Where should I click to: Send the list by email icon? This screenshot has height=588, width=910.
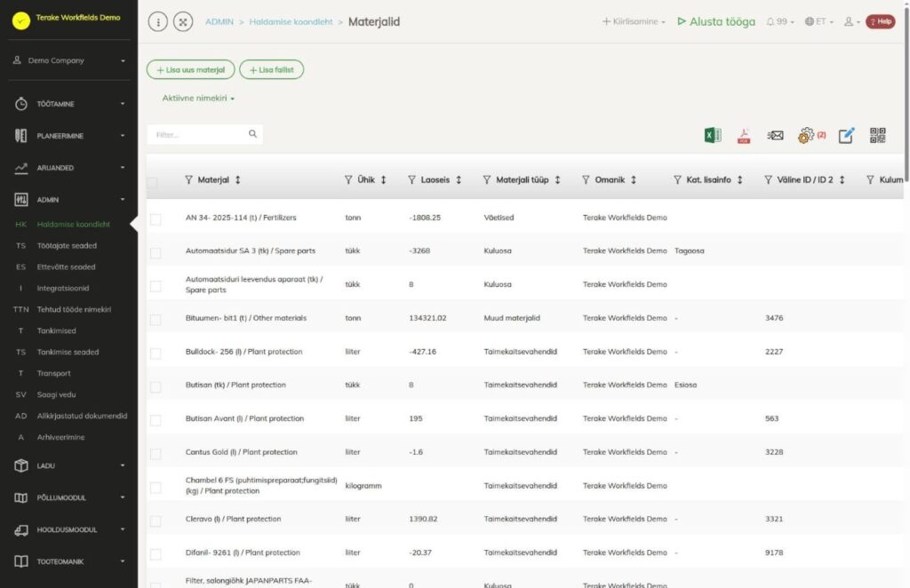pos(775,136)
